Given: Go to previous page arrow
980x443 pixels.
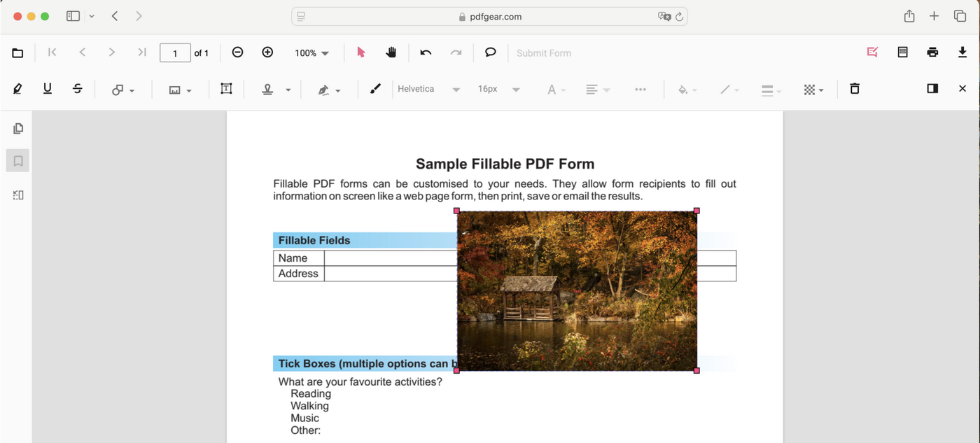Looking at the screenshot, I should (82, 52).
